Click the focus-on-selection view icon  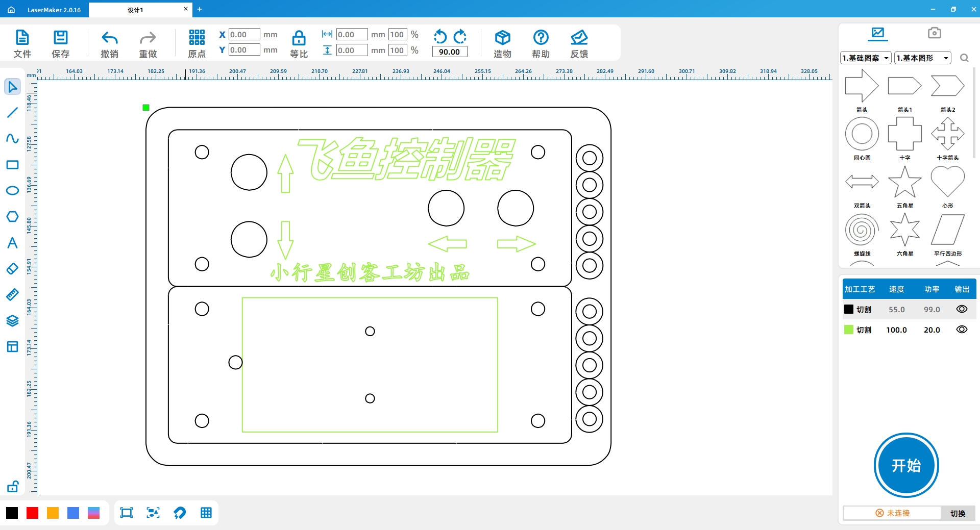click(x=153, y=513)
